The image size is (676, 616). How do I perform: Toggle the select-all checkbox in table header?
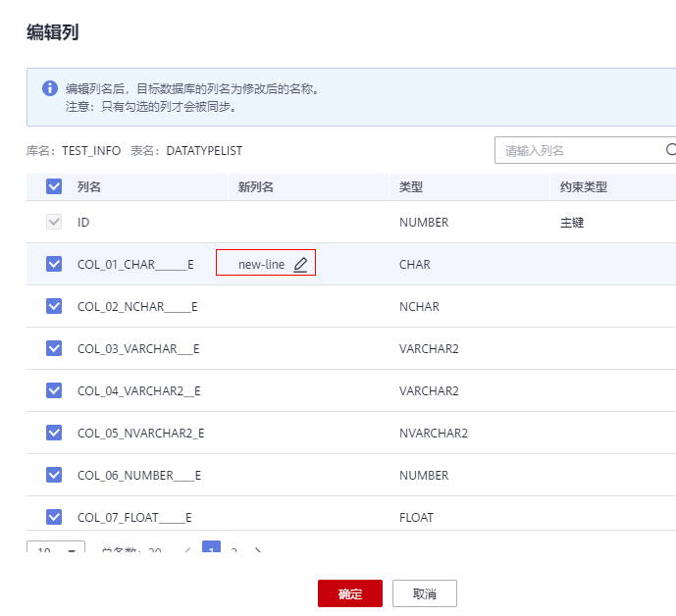click(x=54, y=186)
